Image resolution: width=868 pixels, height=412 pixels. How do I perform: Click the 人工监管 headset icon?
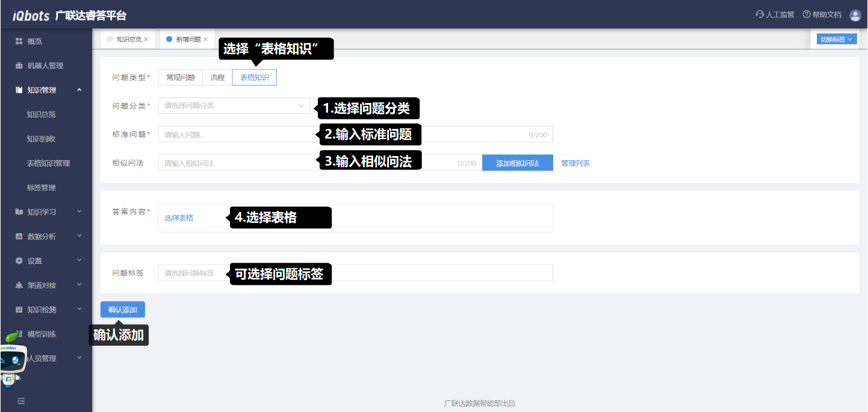click(760, 14)
